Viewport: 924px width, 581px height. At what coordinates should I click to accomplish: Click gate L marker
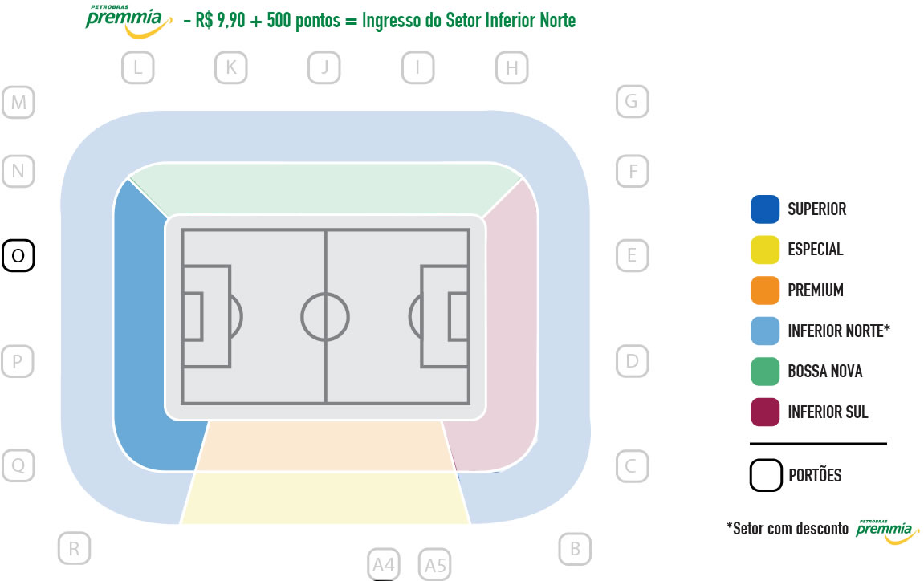pos(138,67)
